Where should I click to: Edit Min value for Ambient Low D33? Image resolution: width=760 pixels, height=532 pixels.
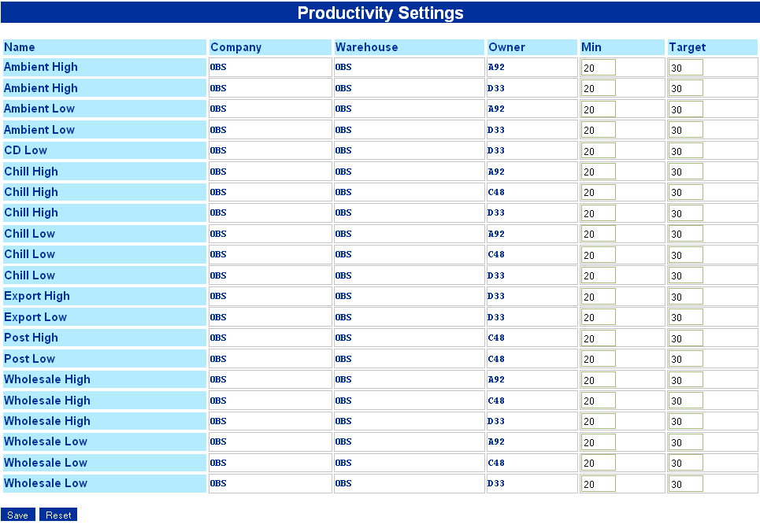[598, 130]
